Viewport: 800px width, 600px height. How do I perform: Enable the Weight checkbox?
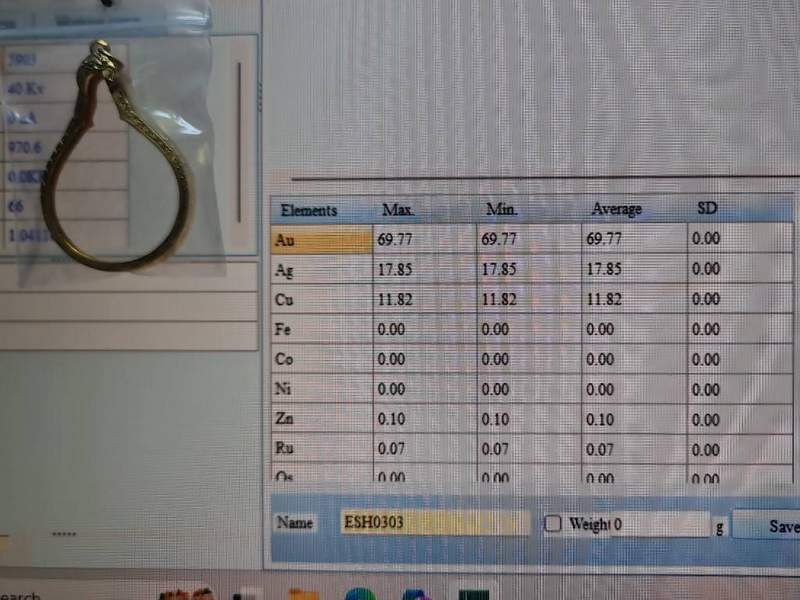[x=553, y=523]
